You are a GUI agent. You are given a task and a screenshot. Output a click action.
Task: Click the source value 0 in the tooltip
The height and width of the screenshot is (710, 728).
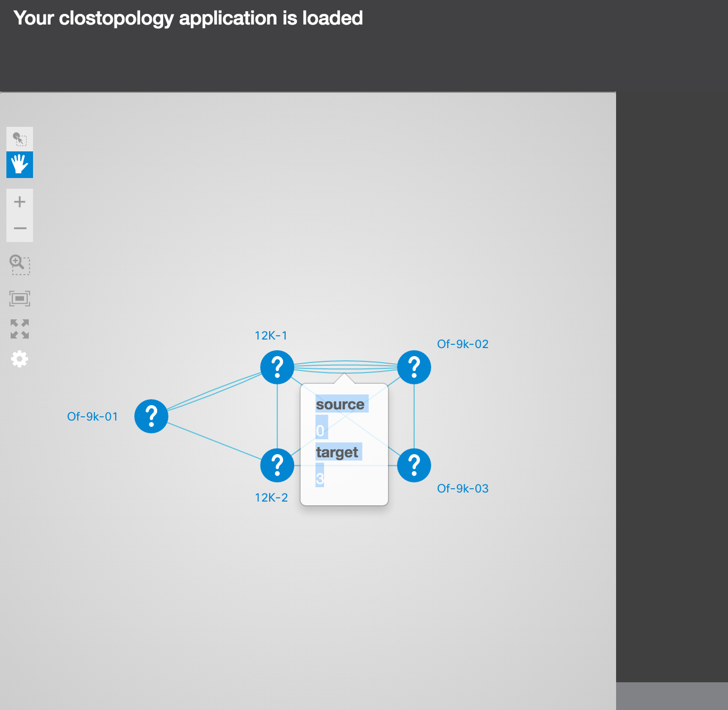click(x=320, y=431)
